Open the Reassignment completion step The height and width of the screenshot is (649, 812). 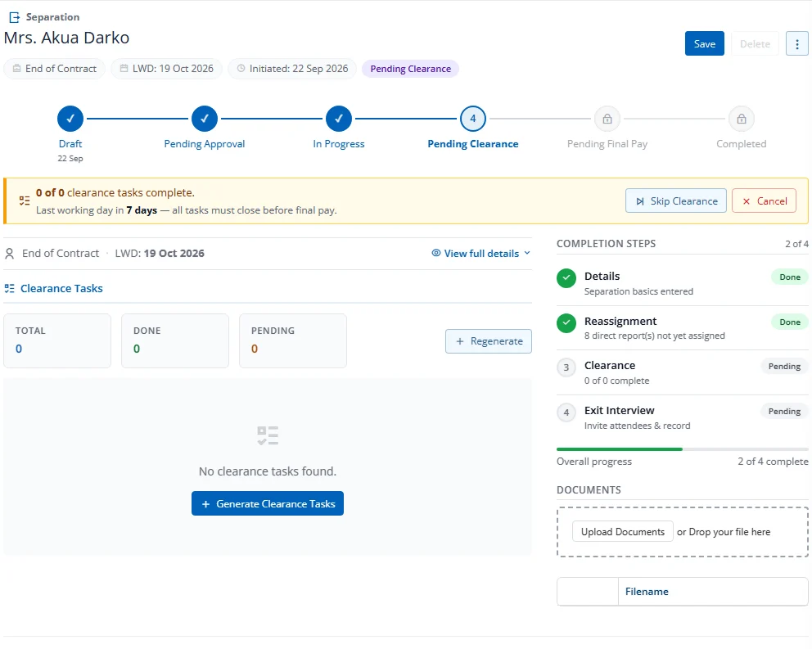point(682,328)
